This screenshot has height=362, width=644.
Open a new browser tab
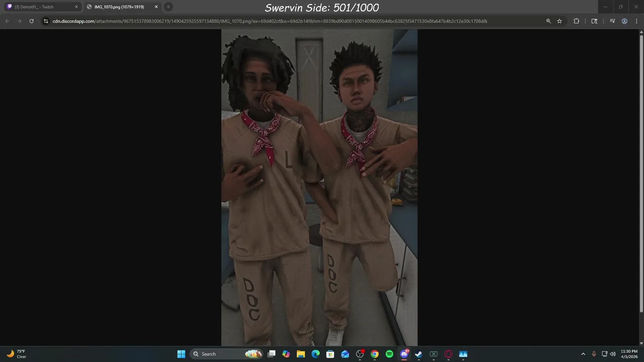[x=168, y=7]
